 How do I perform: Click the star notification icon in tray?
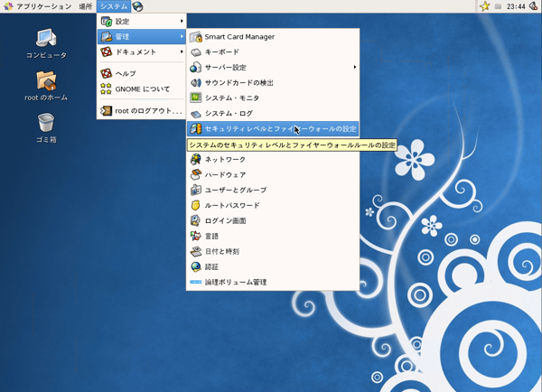pyautogui.click(x=485, y=6)
